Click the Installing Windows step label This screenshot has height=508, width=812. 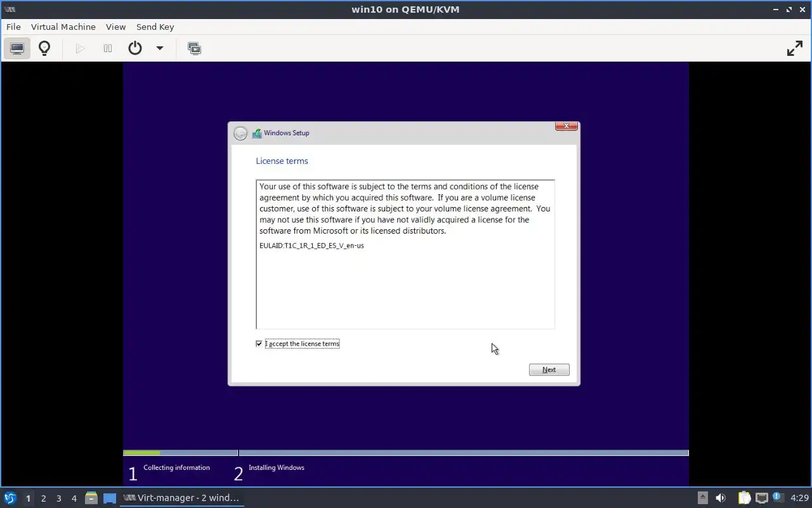pyautogui.click(x=277, y=468)
